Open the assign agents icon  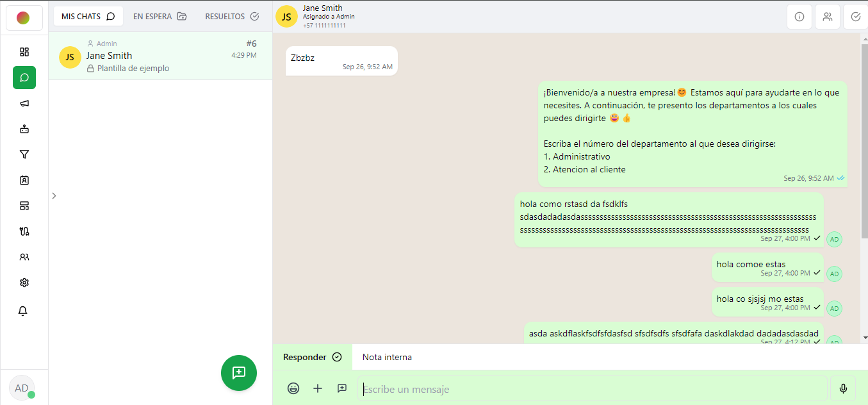pos(828,17)
